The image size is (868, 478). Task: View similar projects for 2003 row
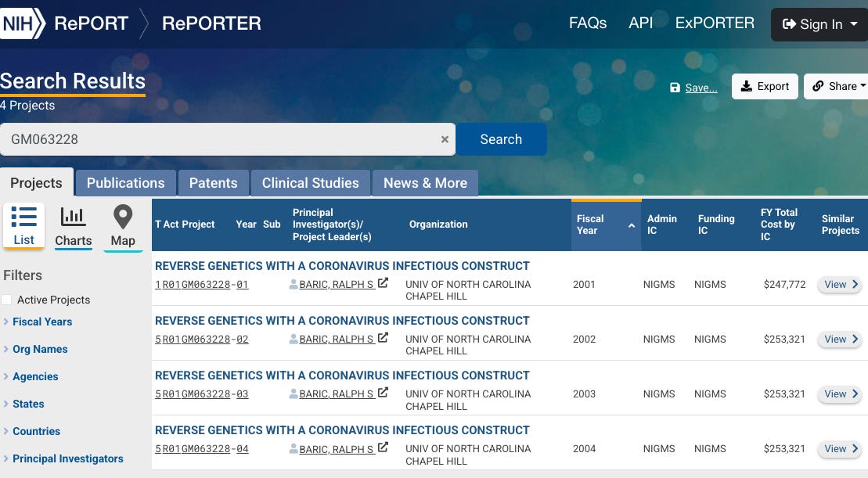841,394
